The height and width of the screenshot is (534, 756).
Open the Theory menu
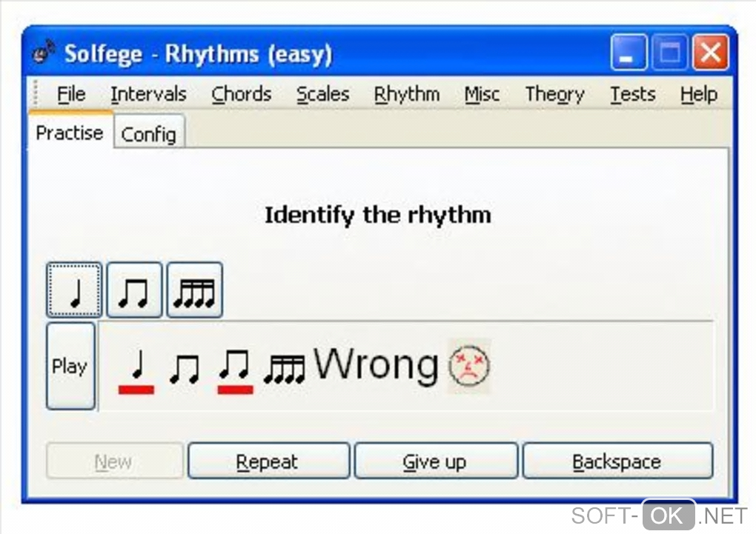pyautogui.click(x=555, y=94)
